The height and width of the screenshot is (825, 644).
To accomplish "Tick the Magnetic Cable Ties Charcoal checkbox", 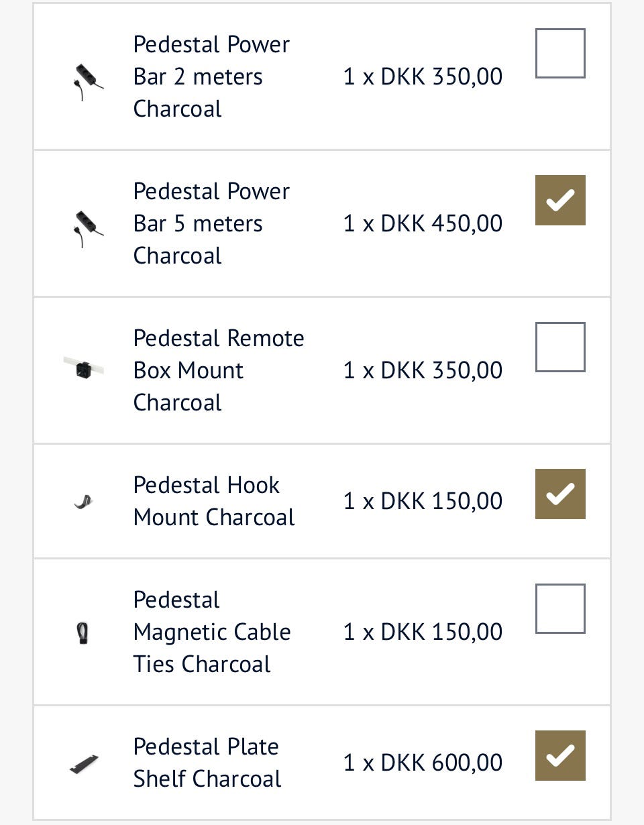I will (x=560, y=609).
